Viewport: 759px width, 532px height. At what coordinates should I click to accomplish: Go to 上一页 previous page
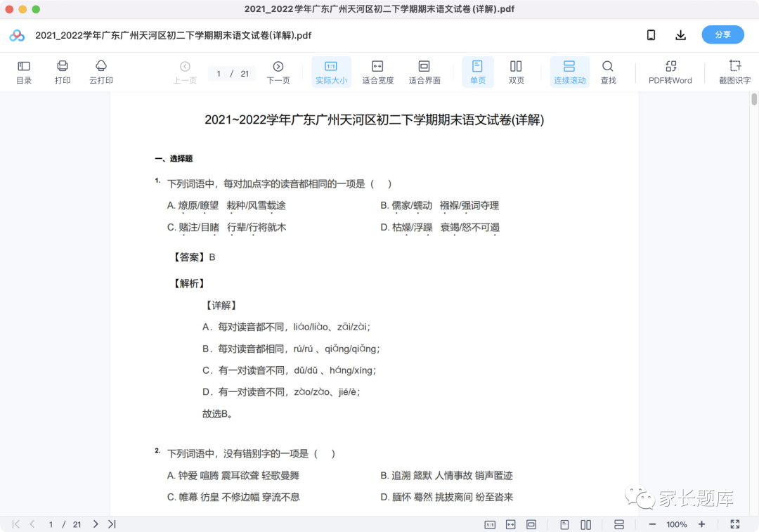[185, 72]
